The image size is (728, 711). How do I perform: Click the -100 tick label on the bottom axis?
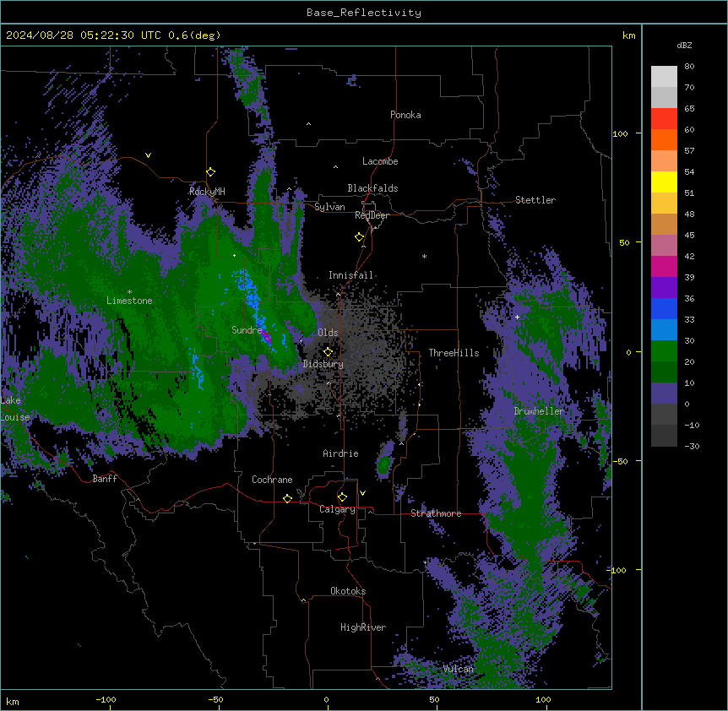(x=106, y=699)
